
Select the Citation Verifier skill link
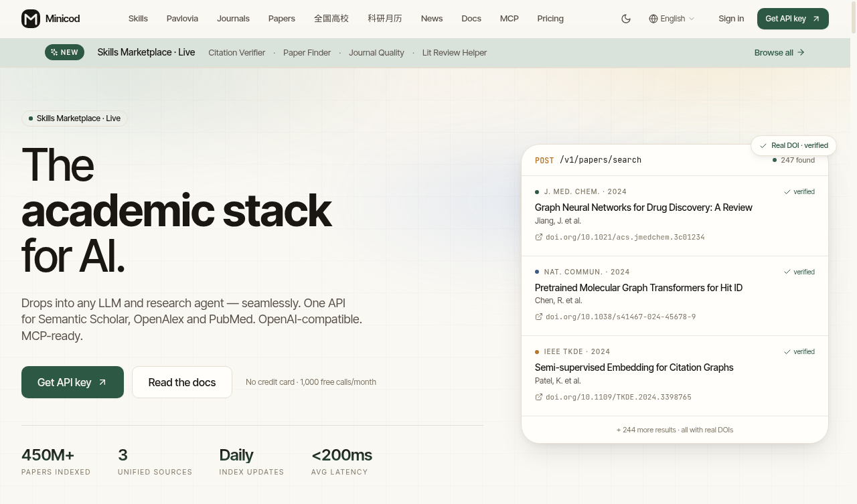[237, 53]
